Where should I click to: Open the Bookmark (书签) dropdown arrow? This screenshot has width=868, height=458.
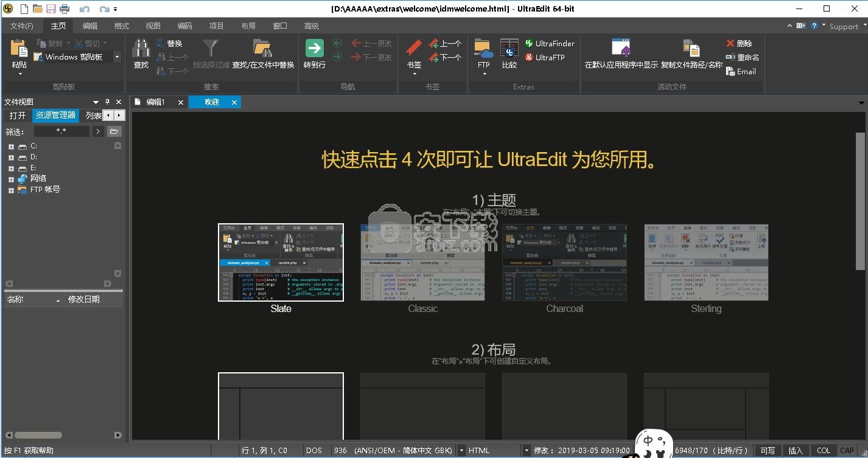[x=414, y=74]
